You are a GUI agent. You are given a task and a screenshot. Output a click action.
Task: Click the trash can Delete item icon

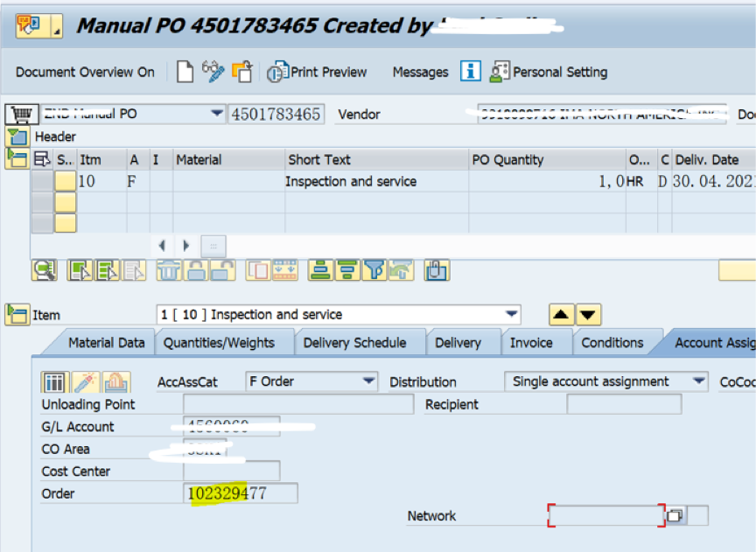pyautogui.click(x=169, y=270)
